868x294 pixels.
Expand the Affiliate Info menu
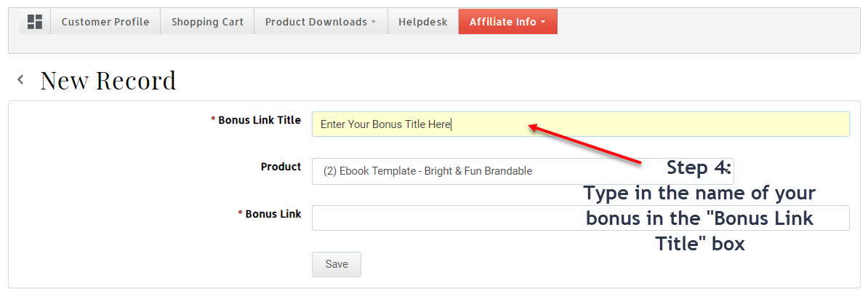click(507, 22)
